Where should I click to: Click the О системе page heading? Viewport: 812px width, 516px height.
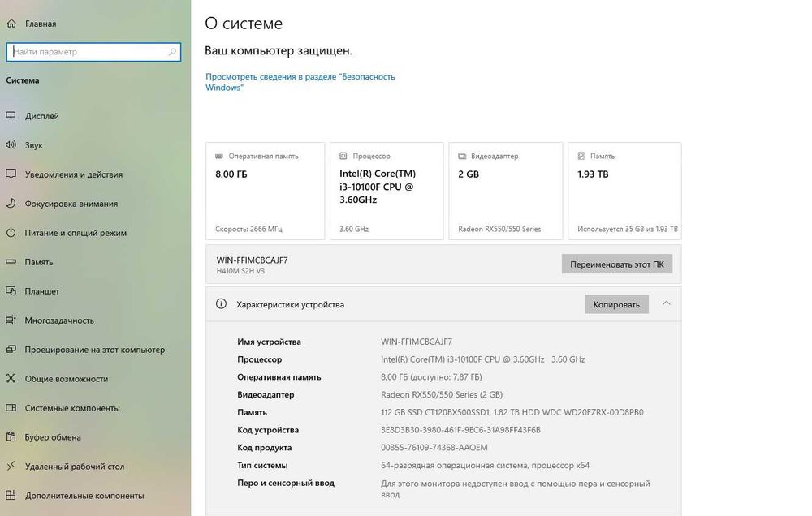(x=244, y=24)
